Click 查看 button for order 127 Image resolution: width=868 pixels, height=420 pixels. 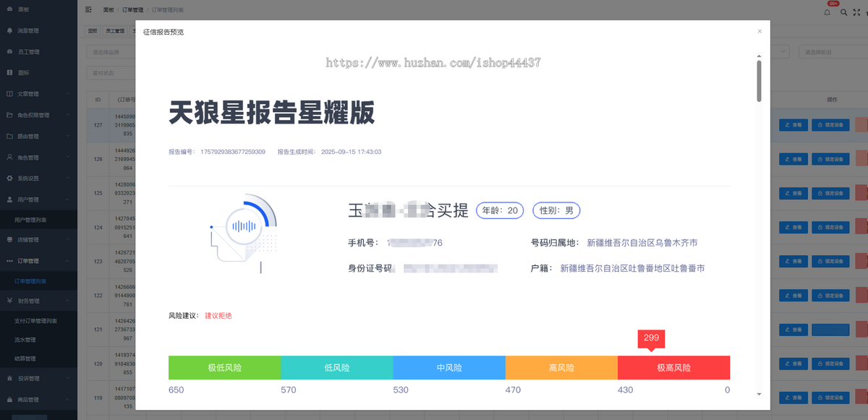pos(793,124)
